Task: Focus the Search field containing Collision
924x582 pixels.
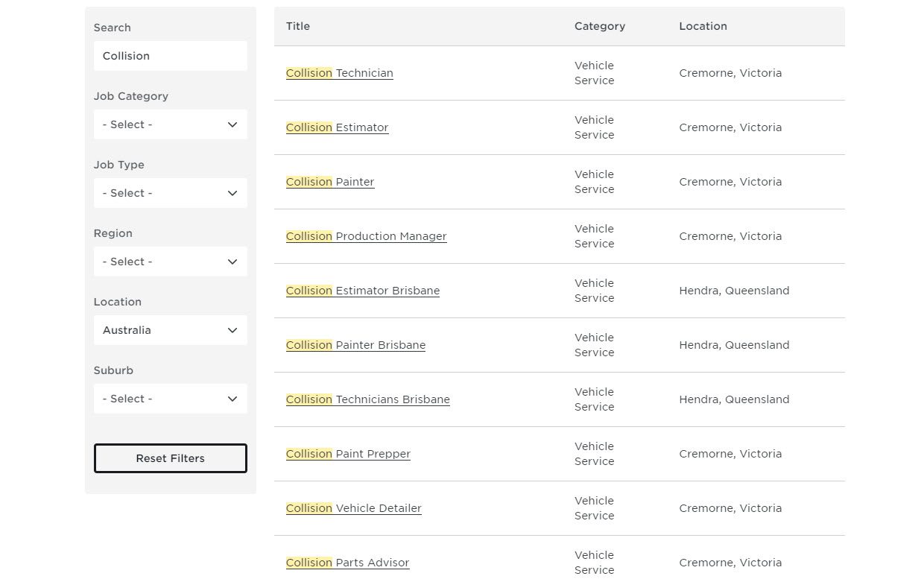Action: coord(170,56)
